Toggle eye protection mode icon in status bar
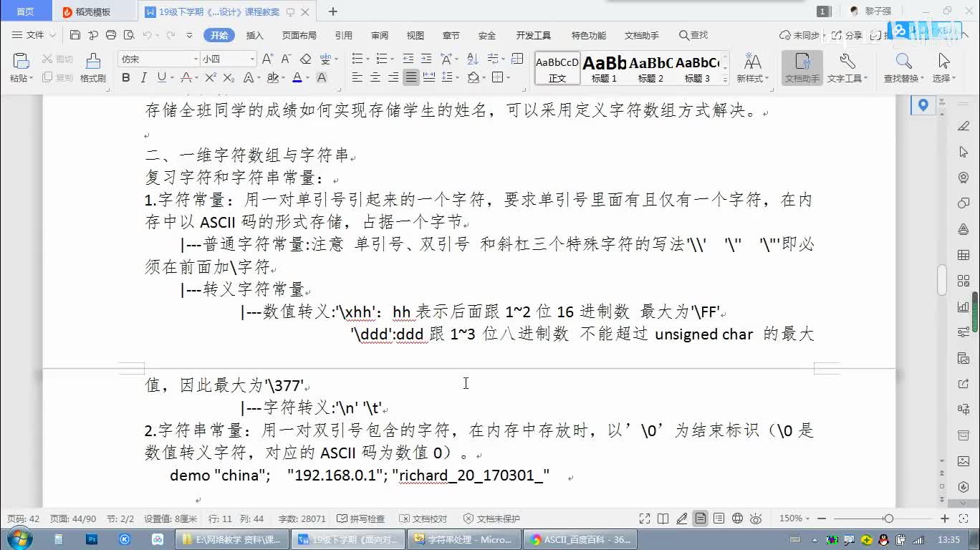The width and height of the screenshot is (980, 550). [x=756, y=518]
